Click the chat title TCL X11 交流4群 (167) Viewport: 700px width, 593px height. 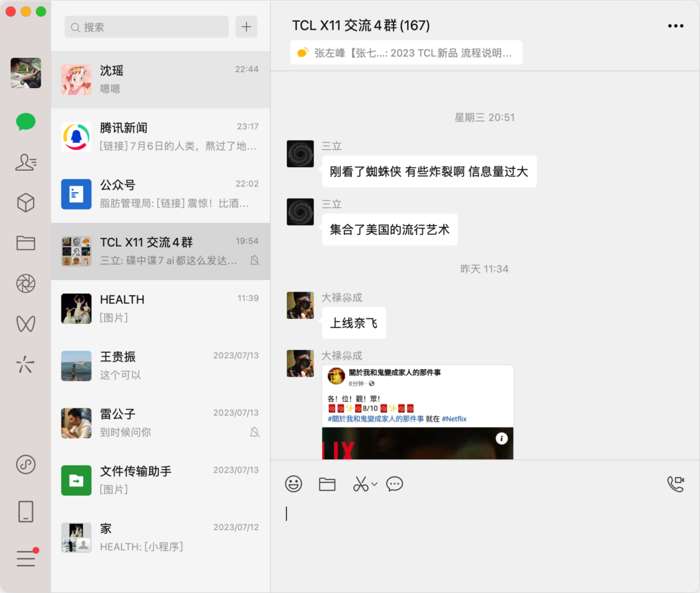click(x=361, y=26)
